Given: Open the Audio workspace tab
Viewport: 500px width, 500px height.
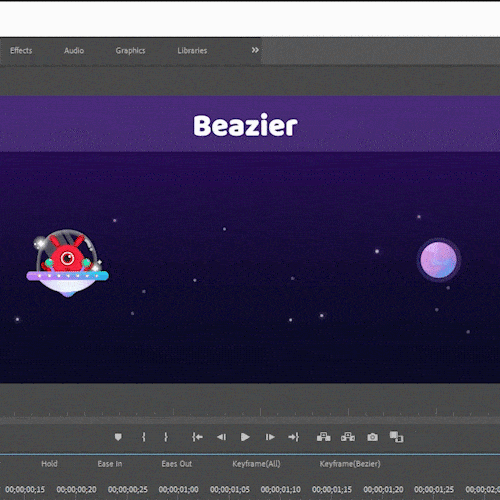Looking at the screenshot, I should 74,51.
